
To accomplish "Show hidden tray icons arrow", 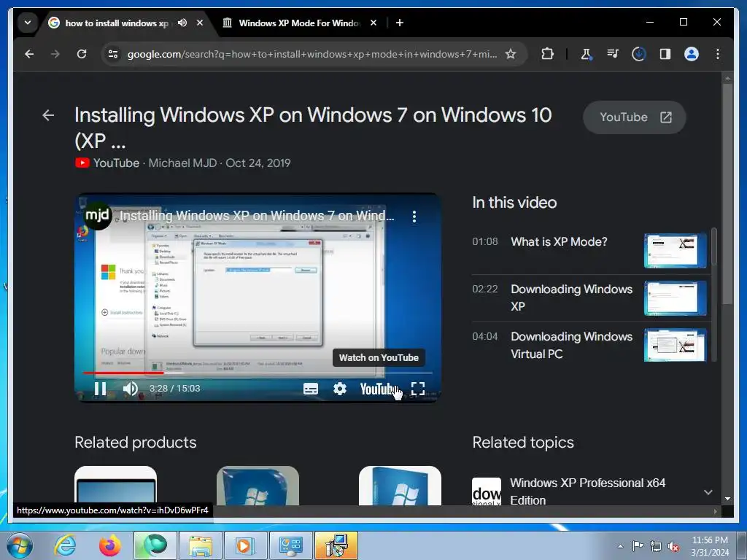I will tap(620, 546).
